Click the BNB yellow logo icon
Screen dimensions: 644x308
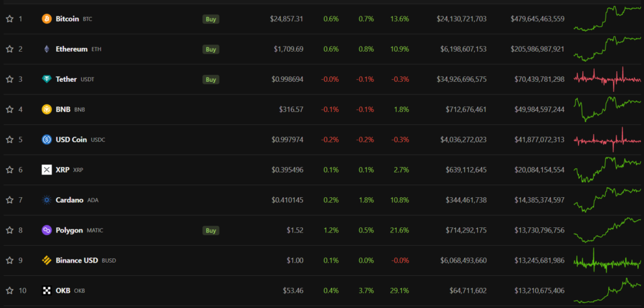[47, 110]
